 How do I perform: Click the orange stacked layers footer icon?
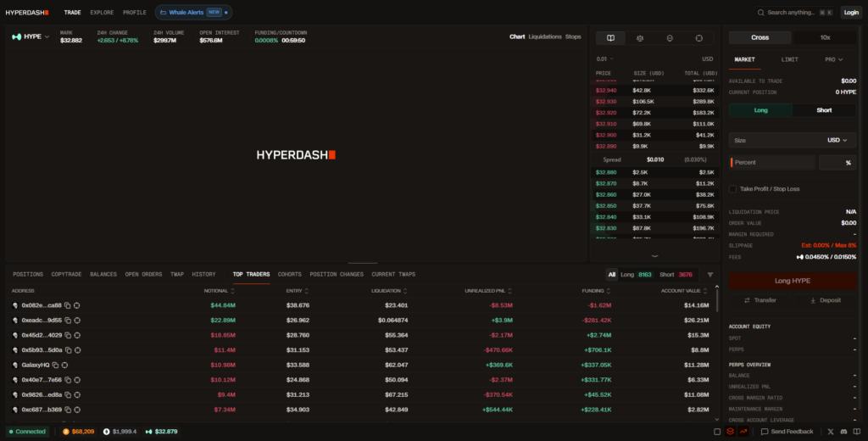730,432
